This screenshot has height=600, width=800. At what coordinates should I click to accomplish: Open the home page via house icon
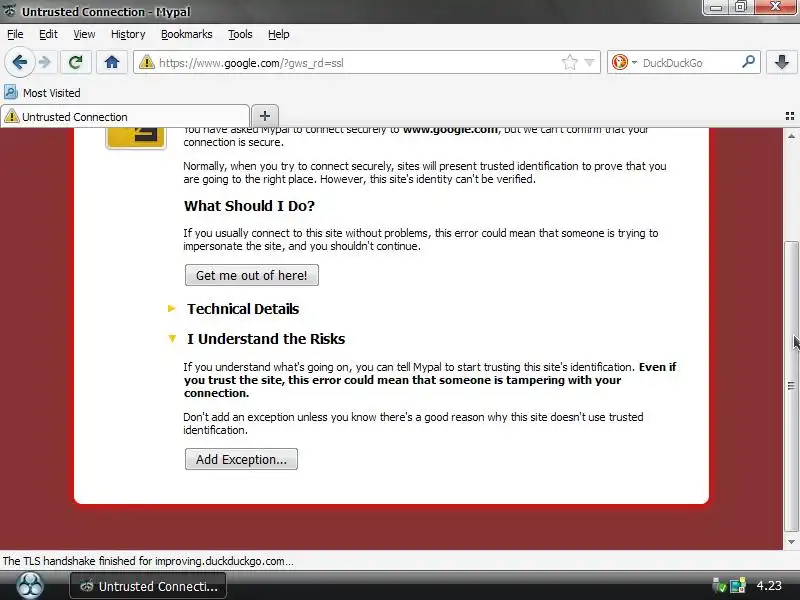[112, 63]
